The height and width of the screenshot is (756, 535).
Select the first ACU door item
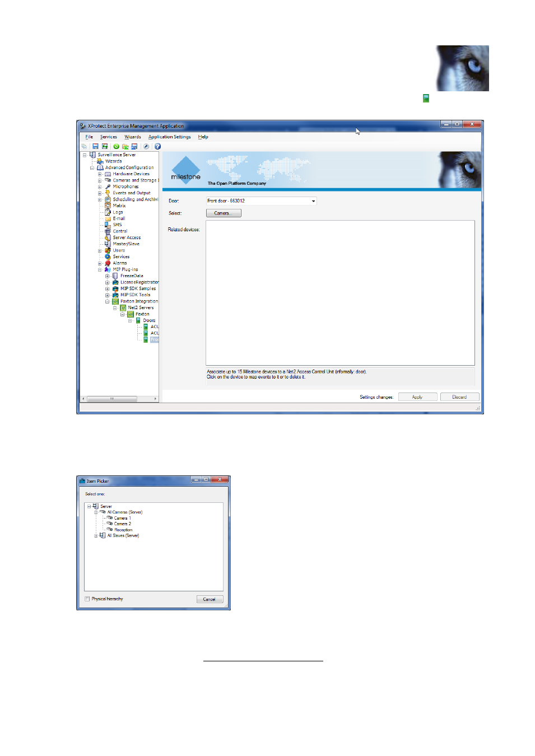pyautogui.click(x=154, y=327)
